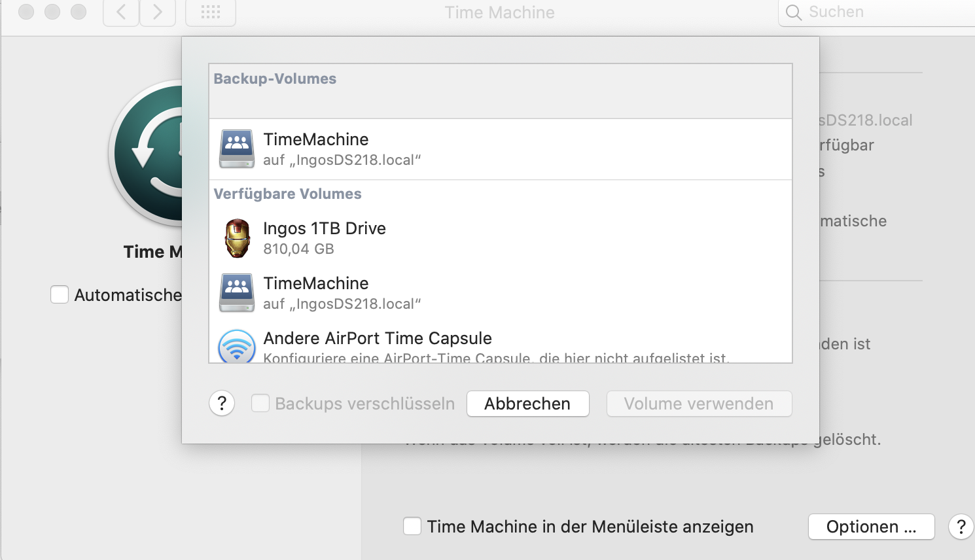
Task: Go back with the left chevron toolbar button
Action: pos(121,12)
